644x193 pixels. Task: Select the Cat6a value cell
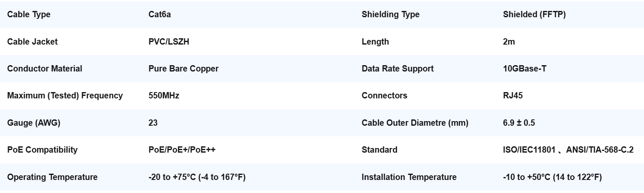(159, 14)
